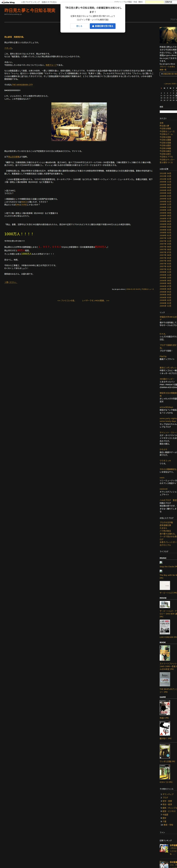Click sidebar 新着記事を受け取る bell button
The height and width of the screenshot is (868, 177).
168,74
